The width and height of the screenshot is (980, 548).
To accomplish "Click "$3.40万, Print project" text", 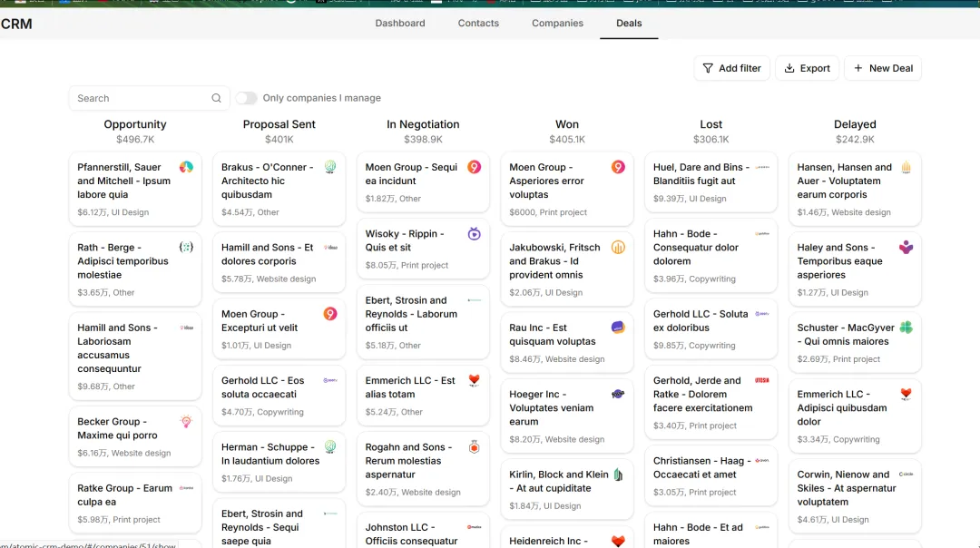I will pyautogui.click(x=695, y=426).
